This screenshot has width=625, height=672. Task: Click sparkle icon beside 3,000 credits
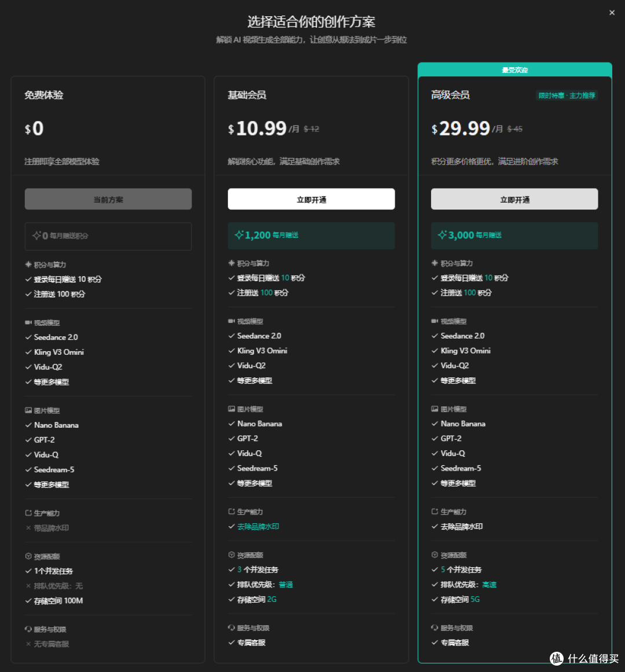442,234
